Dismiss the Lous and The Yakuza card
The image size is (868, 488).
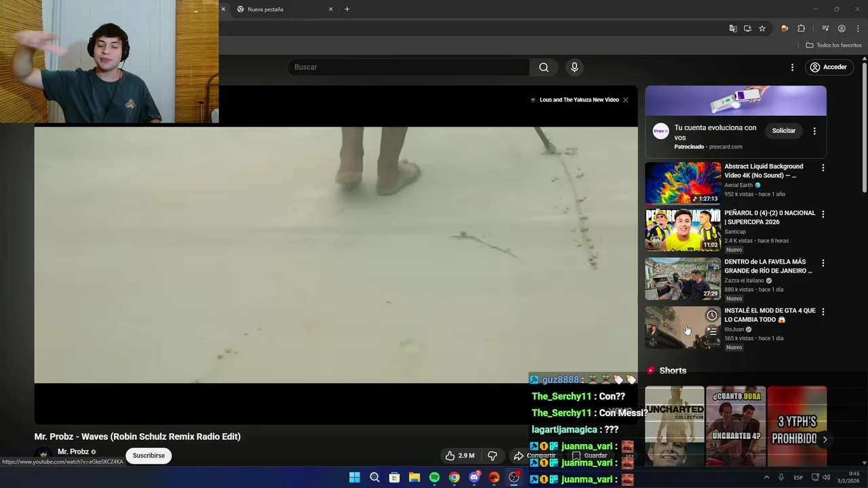click(x=625, y=100)
